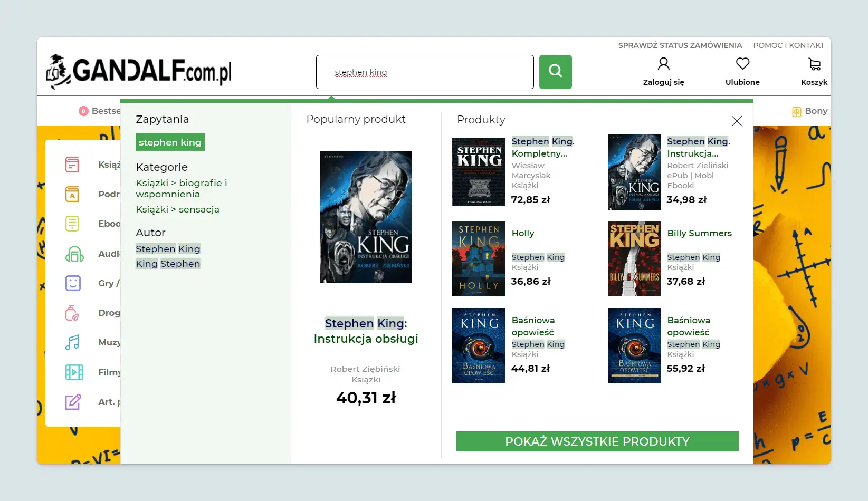The height and width of the screenshot is (501, 868).
Task: Click the 34,98 zł price
Action: (686, 200)
